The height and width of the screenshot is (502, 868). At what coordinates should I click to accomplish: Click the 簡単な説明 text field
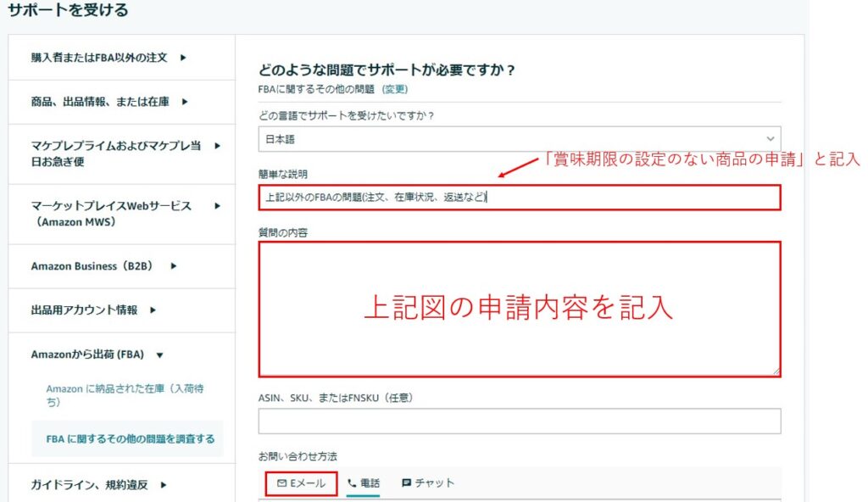[519, 198]
